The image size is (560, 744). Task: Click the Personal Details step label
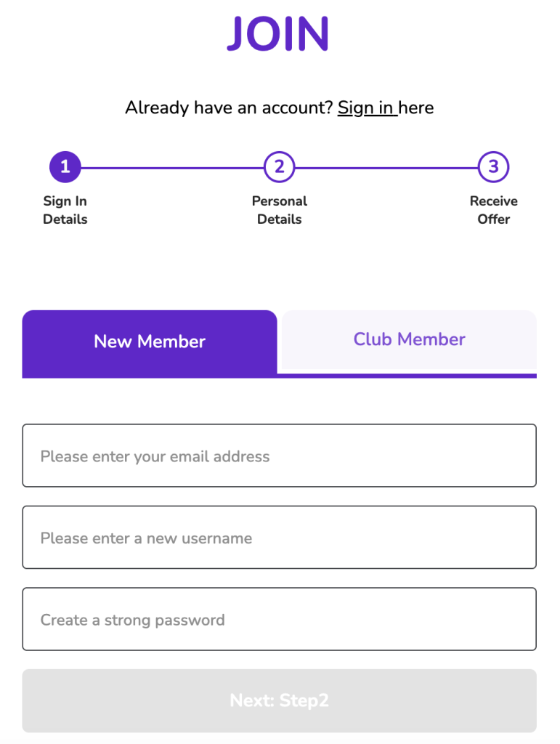click(279, 210)
